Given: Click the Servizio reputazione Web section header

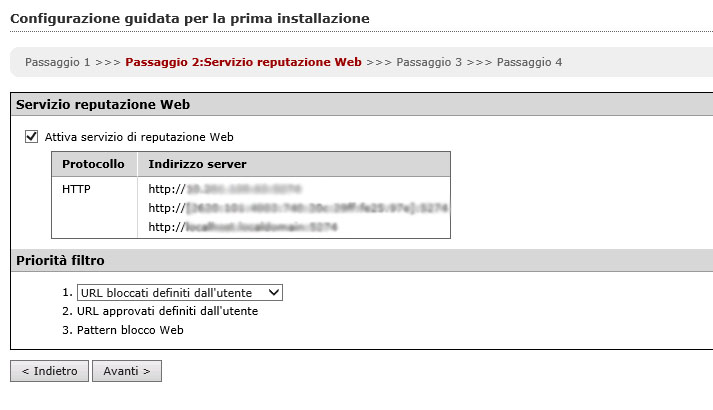Looking at the screenshot, I should pyautogui.click(x=103, y=104).
